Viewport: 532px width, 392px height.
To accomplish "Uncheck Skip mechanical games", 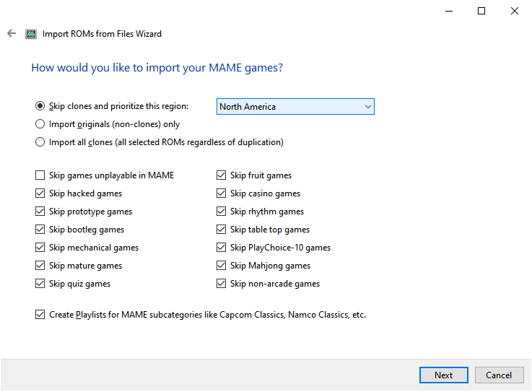I will pyautogui.click(x=40, y=247).
